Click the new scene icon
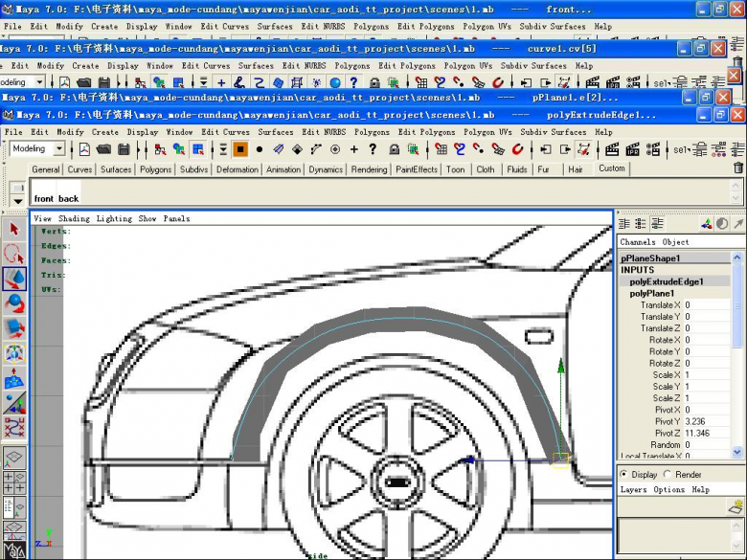This screenshot has height=560, width=747. (84, 149)
